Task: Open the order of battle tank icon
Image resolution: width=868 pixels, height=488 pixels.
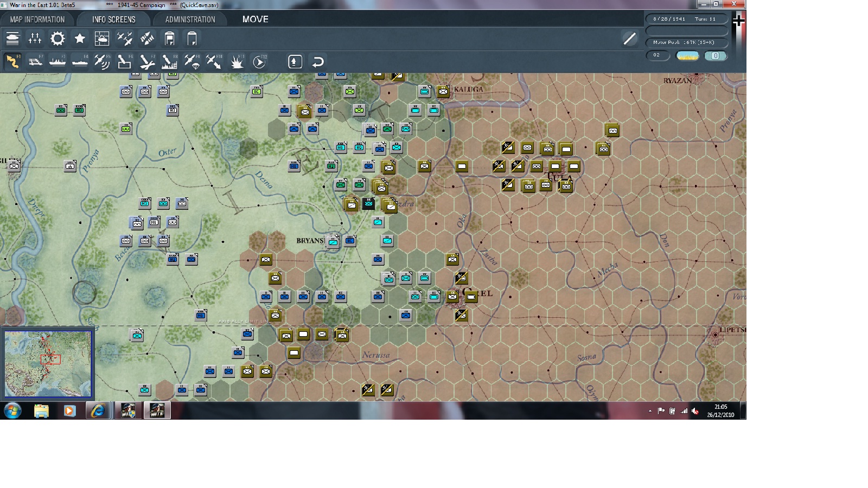Action: (12, 38)
